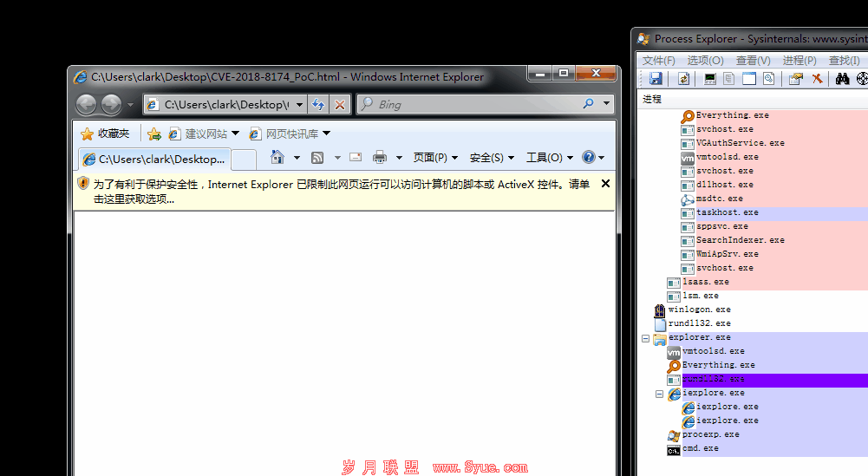Open Properties icon in Process Explorer toolbar

pos(796,79)
